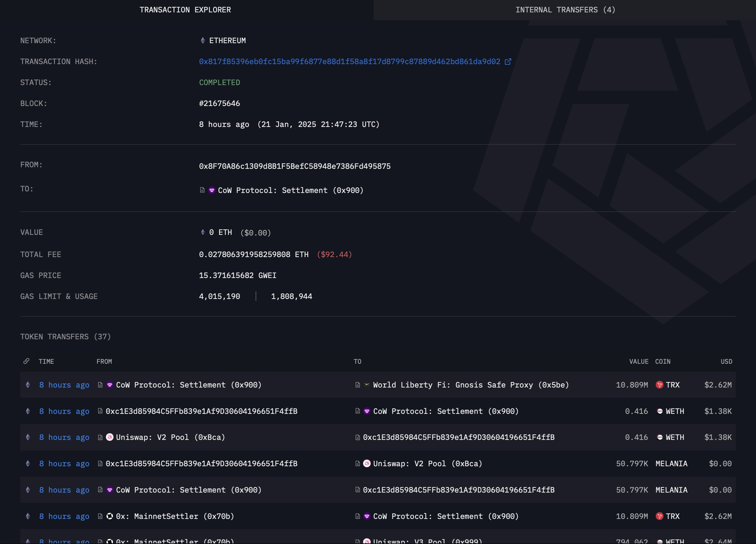756x544 pixels.
Task: Sort by the TIME column header
Action: (x=46, y=362)
